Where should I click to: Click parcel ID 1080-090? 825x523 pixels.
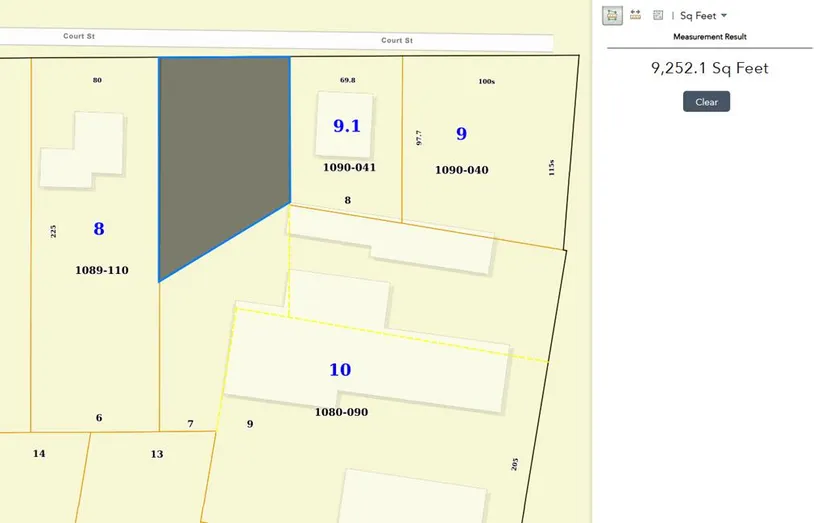click(x=341, y=412)
